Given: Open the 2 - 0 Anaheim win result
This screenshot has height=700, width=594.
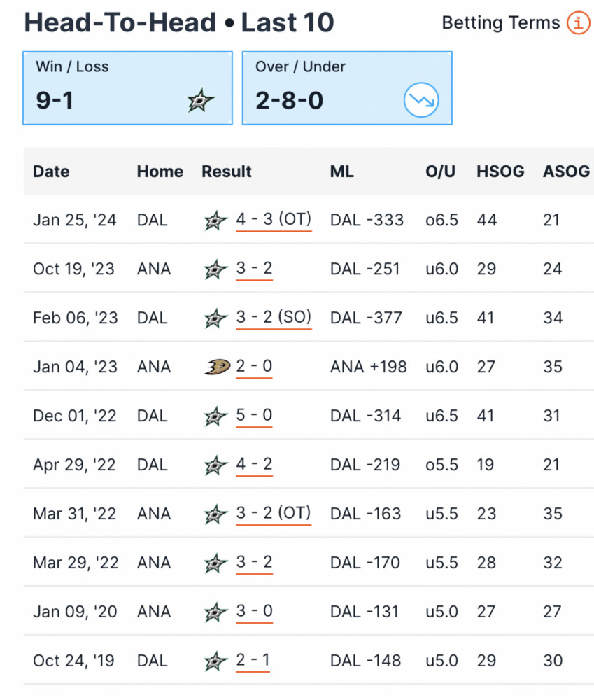Looking at the screenshot, I should (254, 367).
